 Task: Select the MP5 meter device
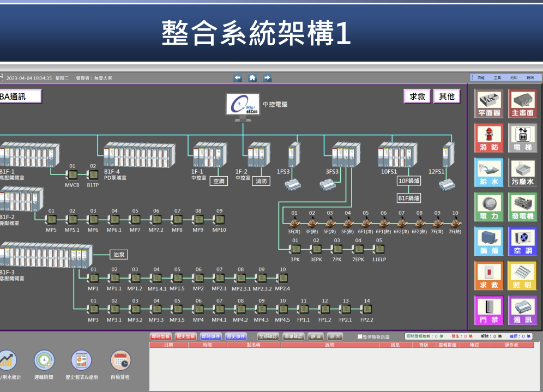52,220
